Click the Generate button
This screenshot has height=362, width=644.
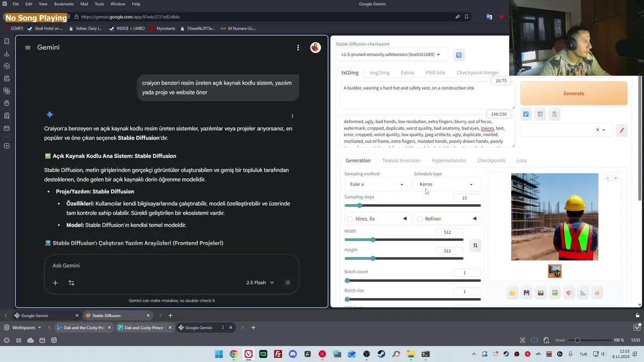[574, 94]
